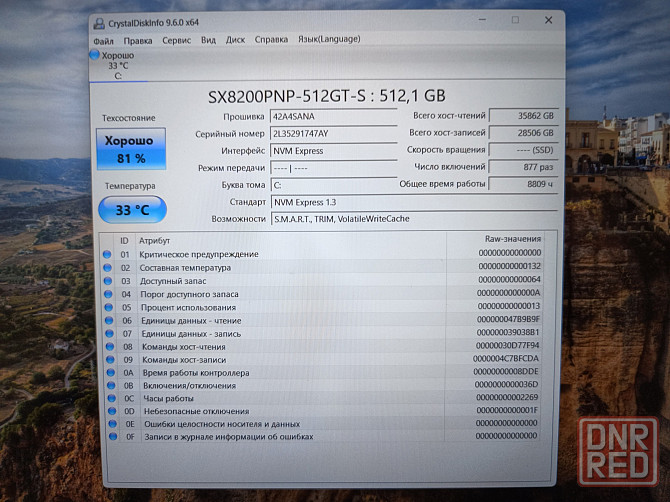Click the Буква тома field C:

[334, 185]
